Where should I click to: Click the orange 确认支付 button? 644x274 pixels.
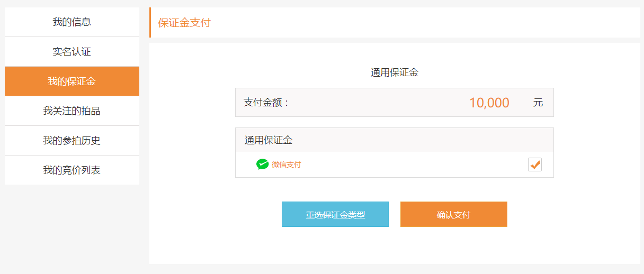coord(454,214)
